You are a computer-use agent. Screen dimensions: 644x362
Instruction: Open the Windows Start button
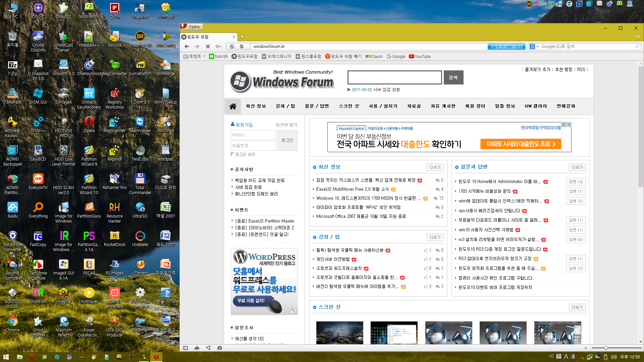tap(6, 357)
